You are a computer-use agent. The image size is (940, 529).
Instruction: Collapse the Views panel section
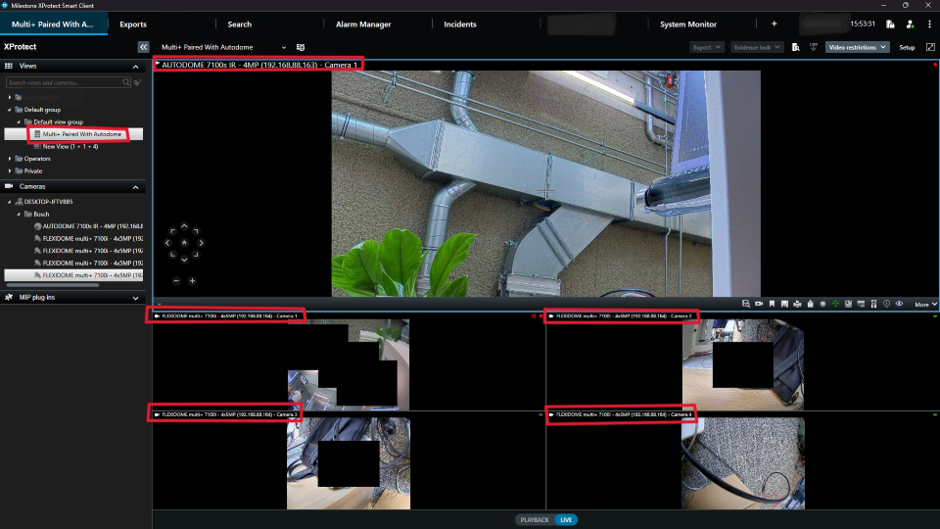[135, 67]
